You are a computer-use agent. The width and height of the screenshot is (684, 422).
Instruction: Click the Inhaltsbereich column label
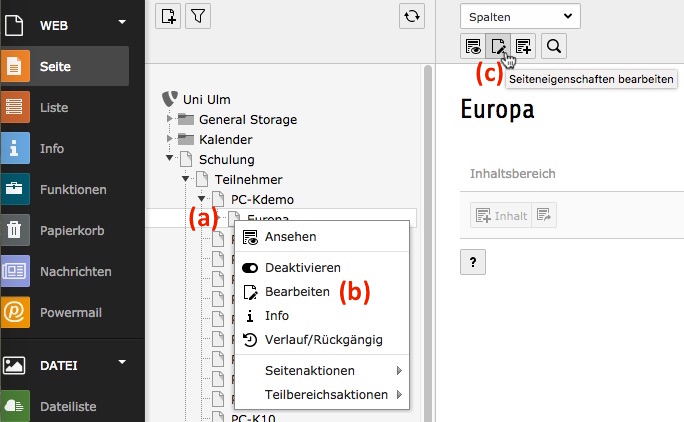point(513,174)
